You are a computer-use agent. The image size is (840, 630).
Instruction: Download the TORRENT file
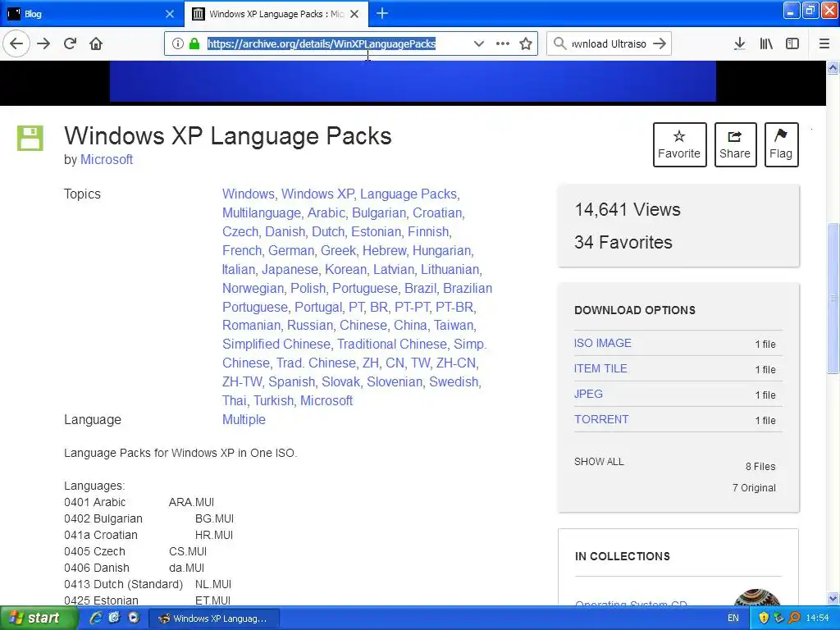click(601, 419)
